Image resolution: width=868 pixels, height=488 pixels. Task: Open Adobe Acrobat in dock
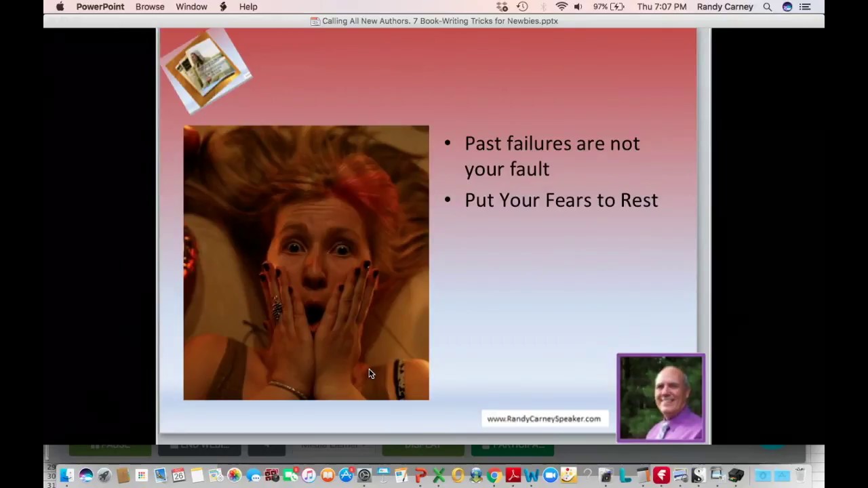[513, 475]
